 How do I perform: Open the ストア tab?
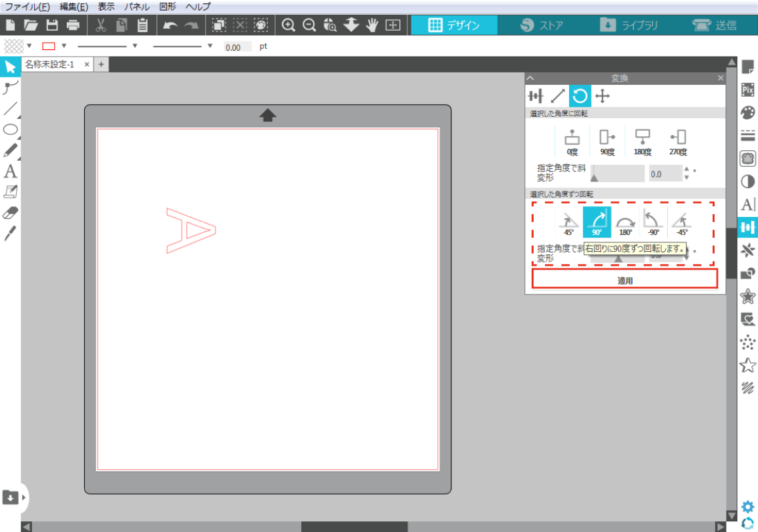pyautogui.click(x=541, y=25)
